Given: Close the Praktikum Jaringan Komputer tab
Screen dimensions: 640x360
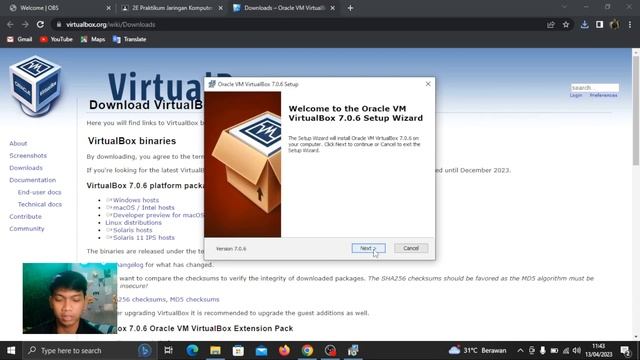Looking at the screenshot, I should (220, 8).
